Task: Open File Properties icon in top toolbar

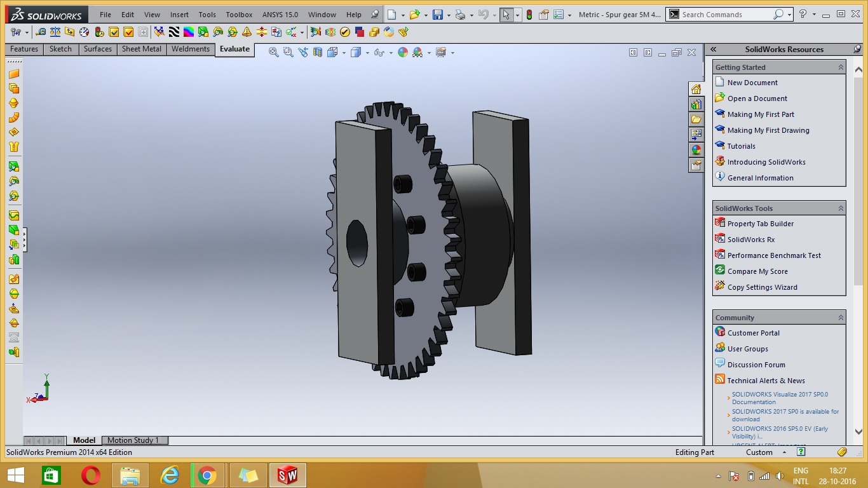Action: point(544,15)
